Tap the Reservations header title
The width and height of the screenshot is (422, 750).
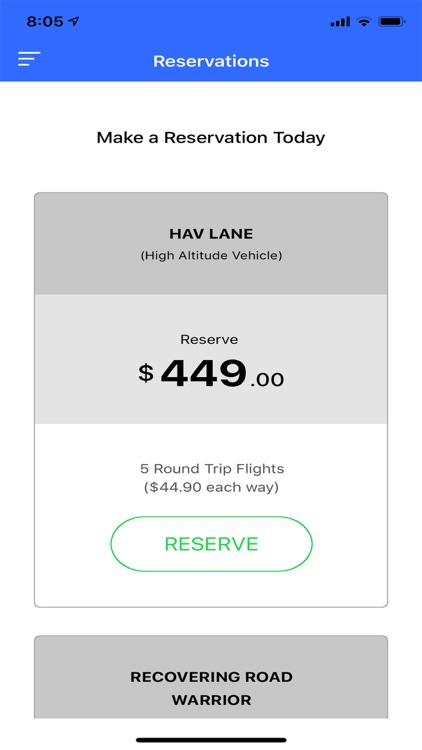pos(211,61)
